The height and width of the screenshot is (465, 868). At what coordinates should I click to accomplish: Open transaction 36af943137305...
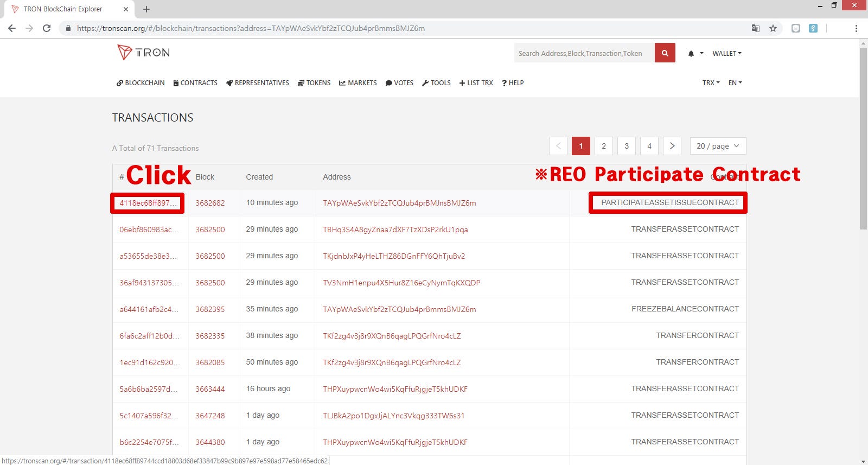pyautogui.click(x=149, y=283)
